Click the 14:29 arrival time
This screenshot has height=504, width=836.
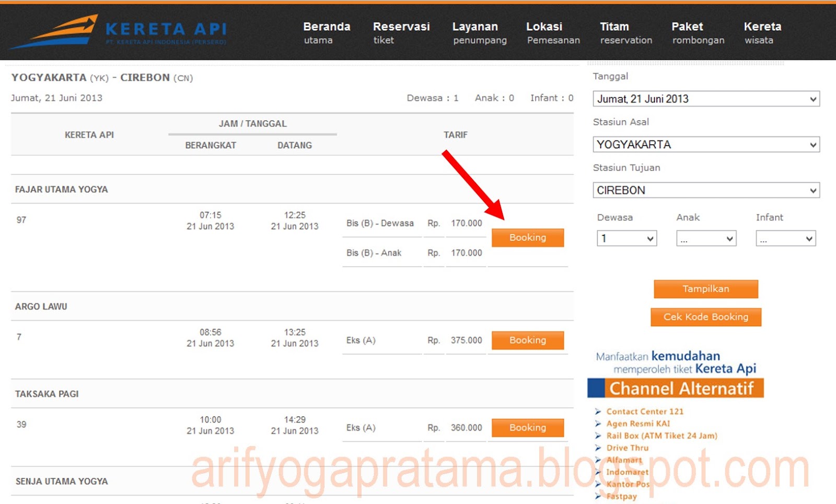click(295, 420)
